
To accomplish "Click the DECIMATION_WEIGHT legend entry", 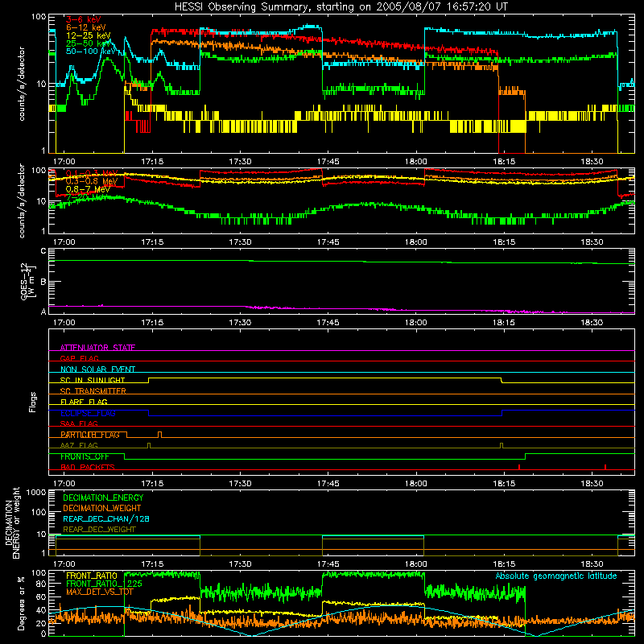I will (102, 508).
